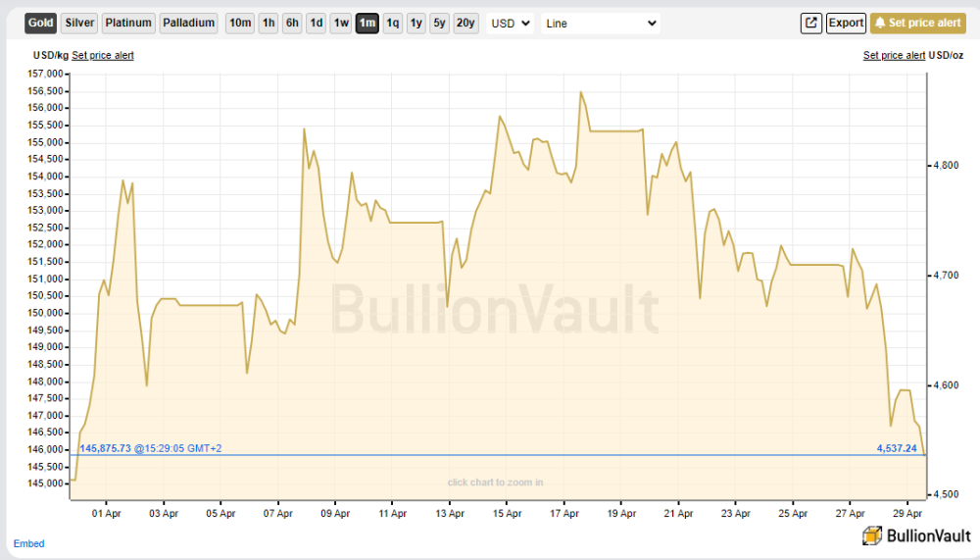Click the '4,800' right axis label
980x560 pixels.
947,165
